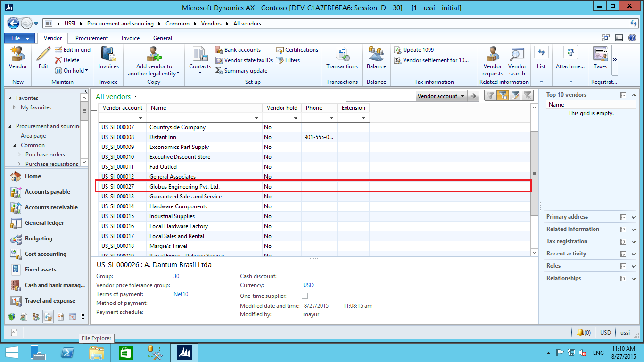This screenshot has height=362, width=644.
Task: Open the On hold dropdown
Action: [x=72, y=71]
